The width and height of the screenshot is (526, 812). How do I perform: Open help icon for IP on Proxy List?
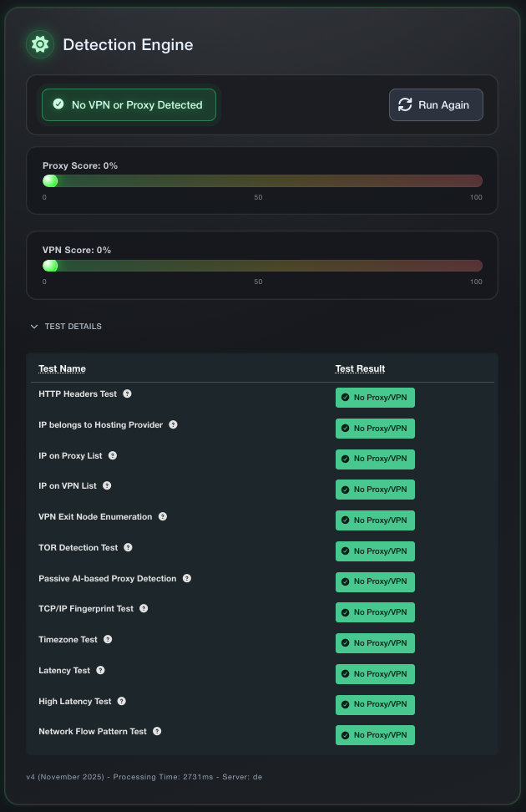pos(113,455)
